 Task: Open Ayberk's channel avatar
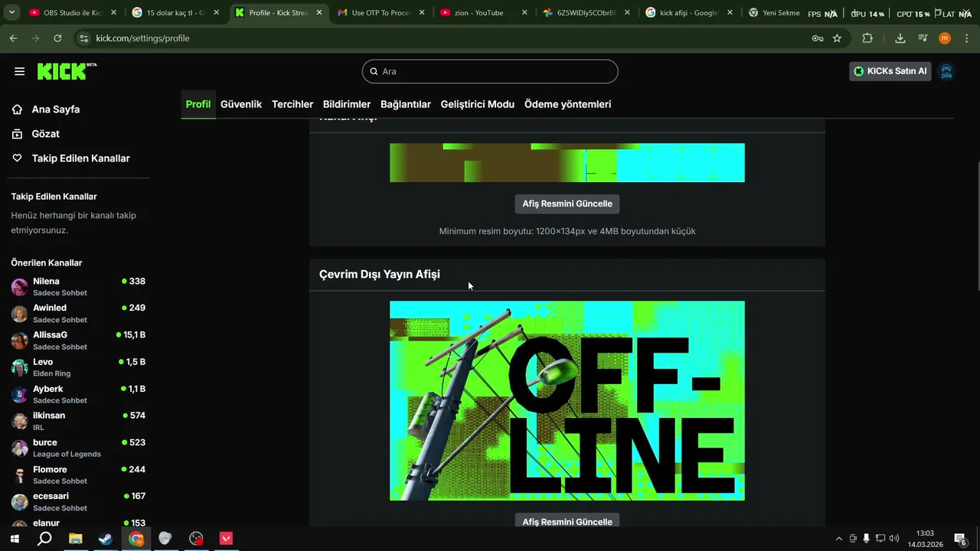20,395
